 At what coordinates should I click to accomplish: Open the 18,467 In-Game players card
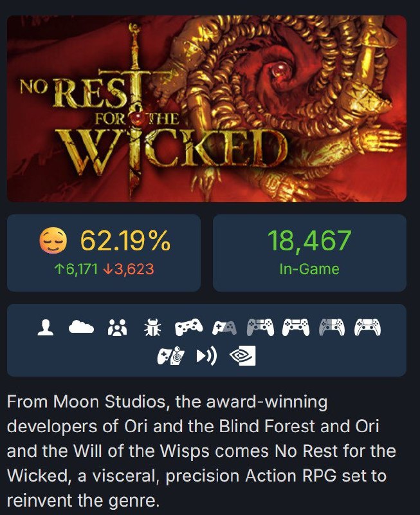(309, 253)
